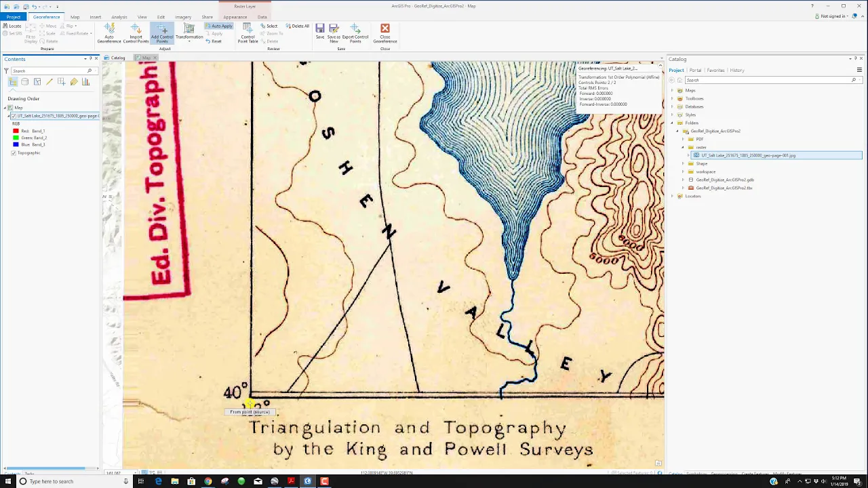Image resolution: width=868 pixels, height=488 pixels.
Task: Switch to the Analysis ribbon tab
Action: (x=119, y=17)
